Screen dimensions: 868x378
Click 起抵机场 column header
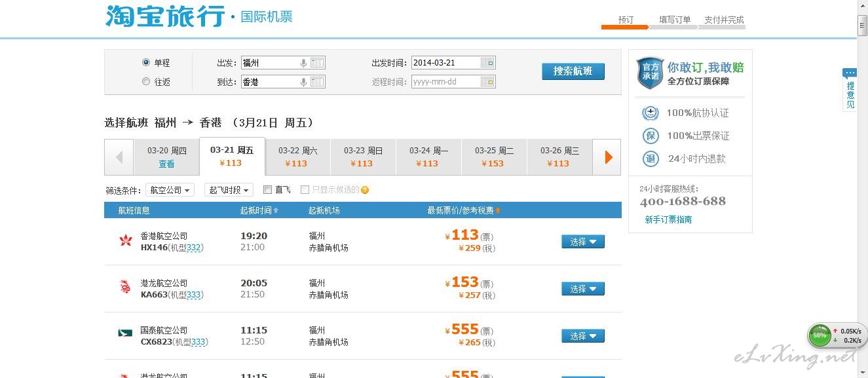(x=324, y=210)
